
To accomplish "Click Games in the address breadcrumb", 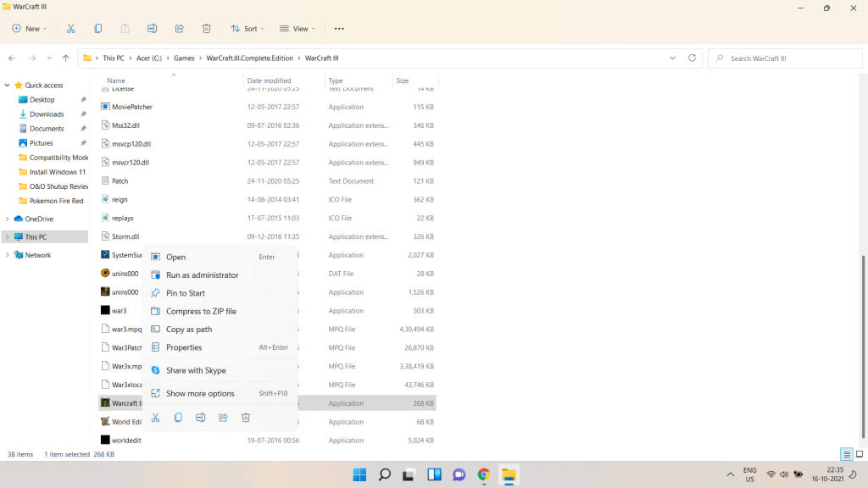I will click(184, 58).
